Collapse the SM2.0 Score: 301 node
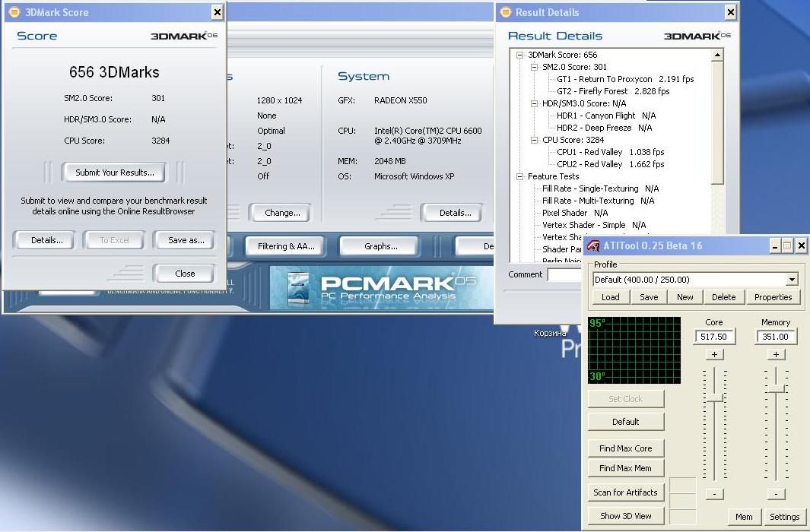Screen dimensions: 810x532 pos(534,67)
